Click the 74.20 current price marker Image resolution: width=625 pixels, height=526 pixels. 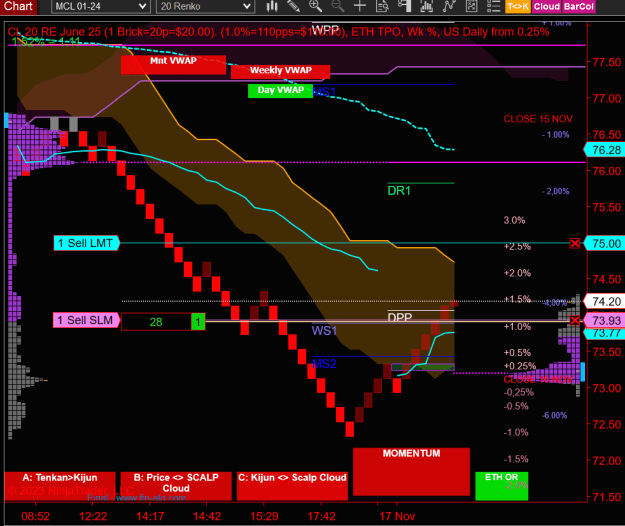pos(606,302)
